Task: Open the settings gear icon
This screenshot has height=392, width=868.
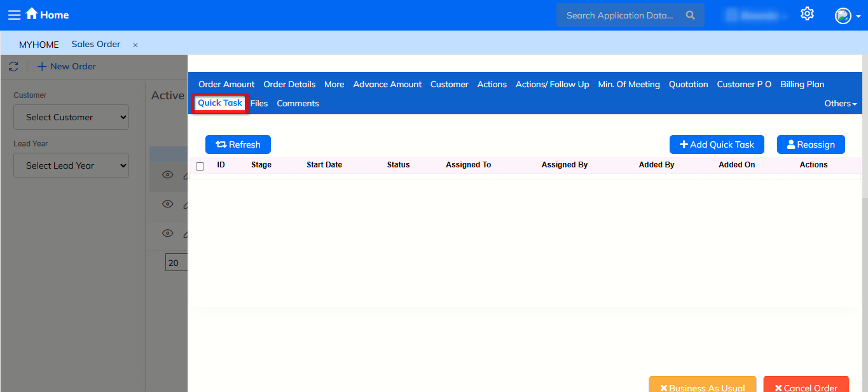Action: [x=807, y=14]
